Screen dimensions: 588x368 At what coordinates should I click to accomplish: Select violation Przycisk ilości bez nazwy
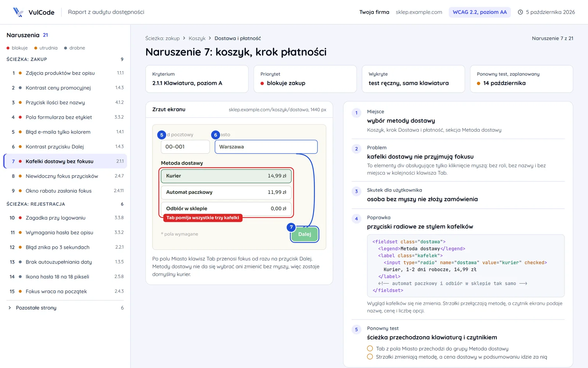tap(65, 102)
